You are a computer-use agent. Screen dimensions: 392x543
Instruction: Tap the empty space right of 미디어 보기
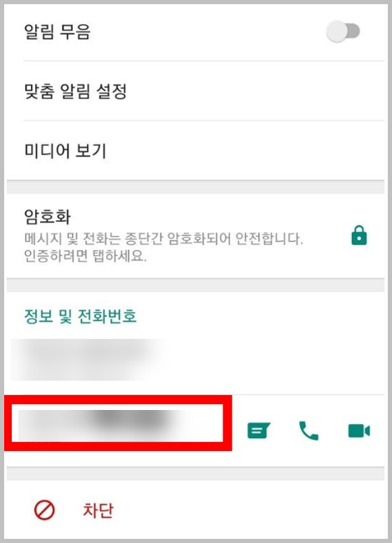tap(246, 151)
